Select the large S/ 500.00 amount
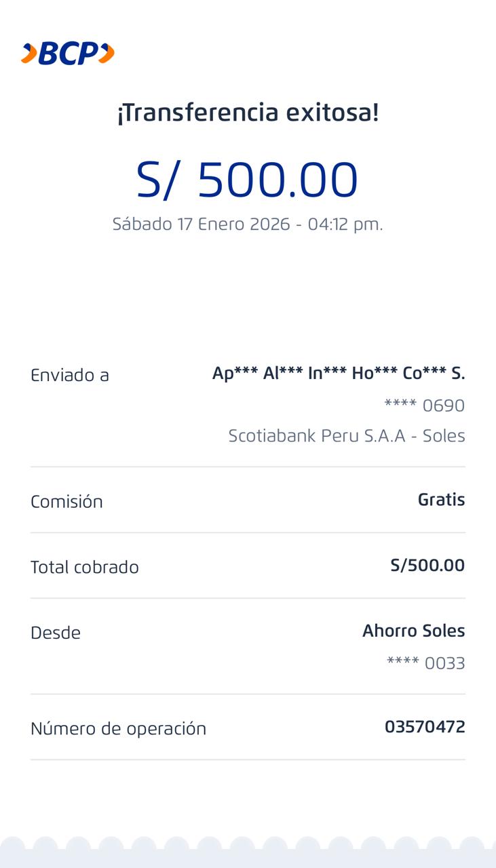 click(x=247, y=180)
